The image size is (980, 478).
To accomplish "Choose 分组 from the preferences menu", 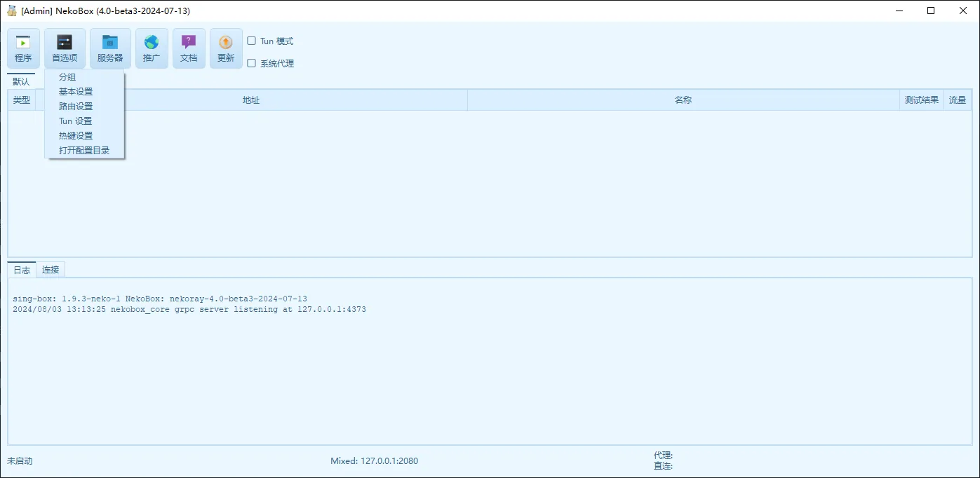I will pos(84,77).
